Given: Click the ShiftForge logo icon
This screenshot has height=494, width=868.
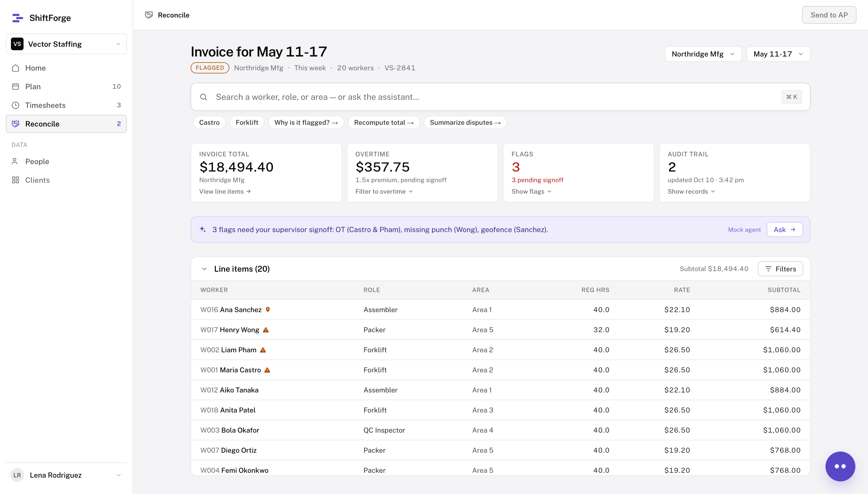Looking at the screenshot, I should click(x=17, y=18).
